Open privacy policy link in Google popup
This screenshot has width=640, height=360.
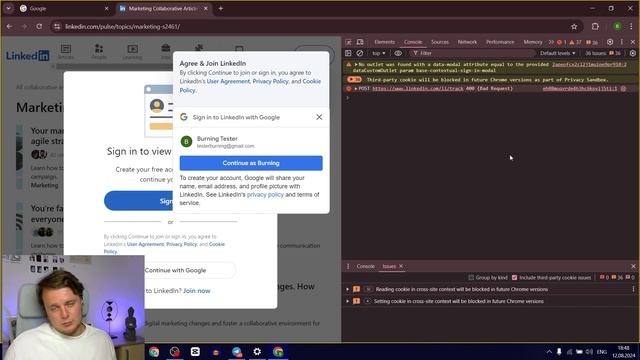coord(265,195)
